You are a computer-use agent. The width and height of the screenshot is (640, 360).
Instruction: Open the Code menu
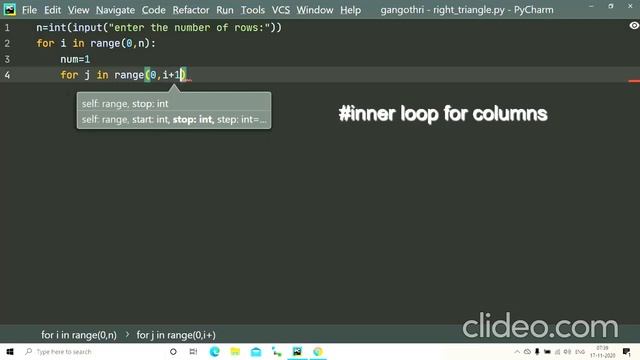(x=153, y=10)
